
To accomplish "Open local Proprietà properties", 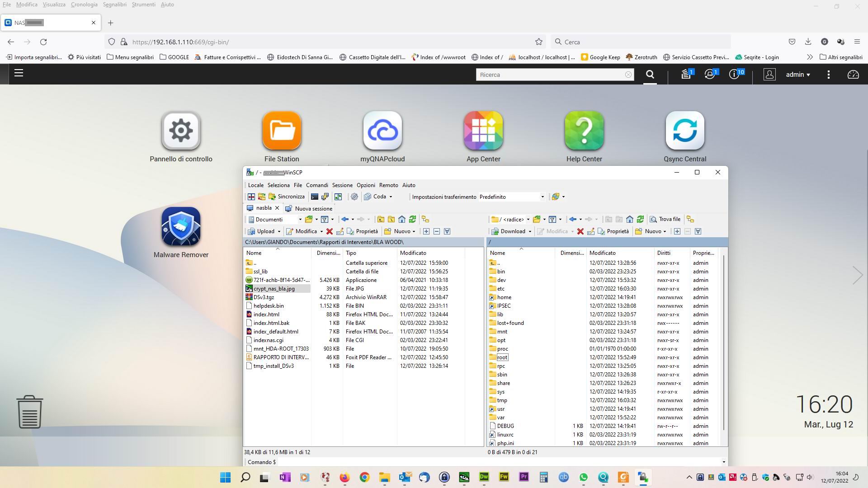I will (362, 231).
